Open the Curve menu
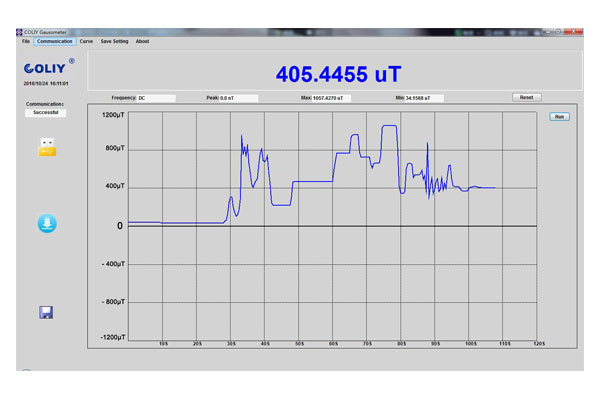Viewport: 600px width, 400px height. (86, 41)
